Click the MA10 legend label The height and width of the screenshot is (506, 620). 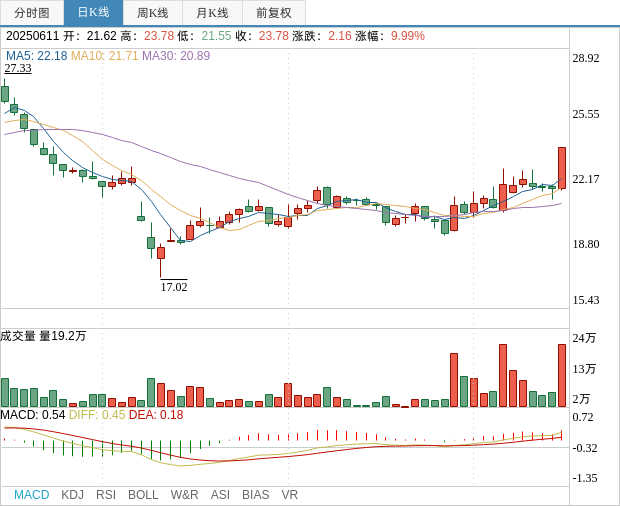tap(104, 56)
